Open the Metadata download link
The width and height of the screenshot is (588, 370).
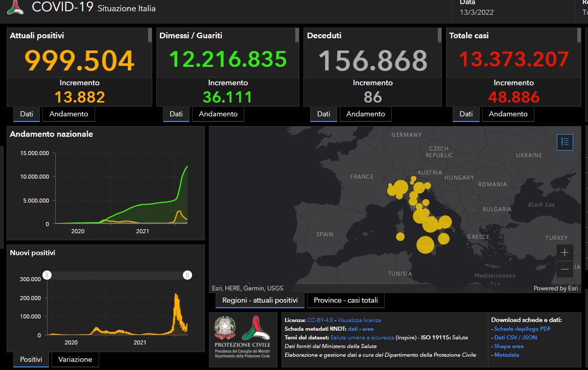click(506, 355)
